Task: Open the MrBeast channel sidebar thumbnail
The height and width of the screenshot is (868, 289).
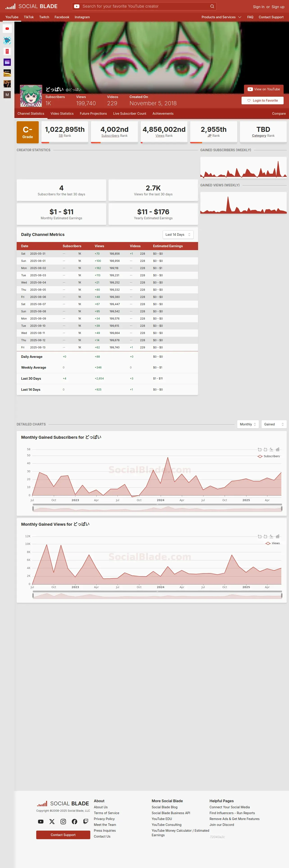Action: 7,40
